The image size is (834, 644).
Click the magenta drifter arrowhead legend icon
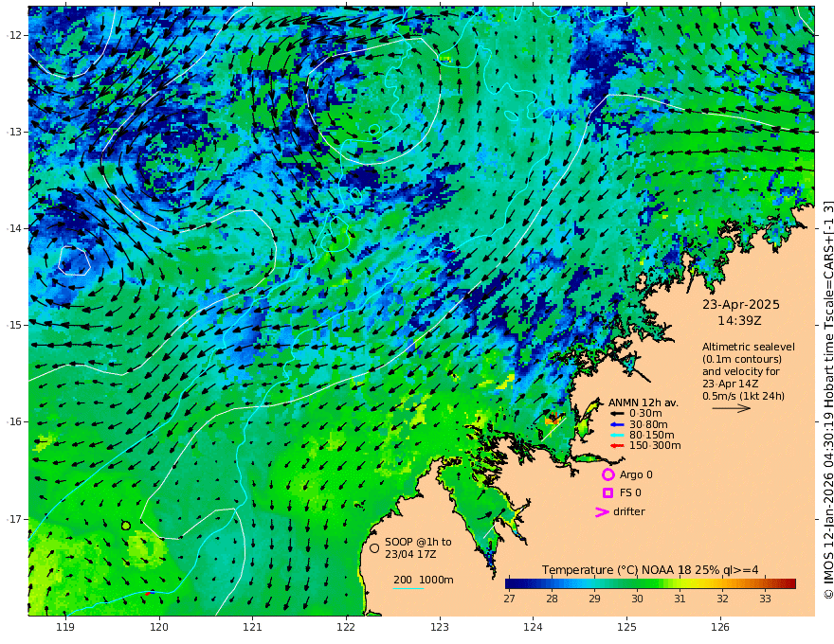pos(602,512)
